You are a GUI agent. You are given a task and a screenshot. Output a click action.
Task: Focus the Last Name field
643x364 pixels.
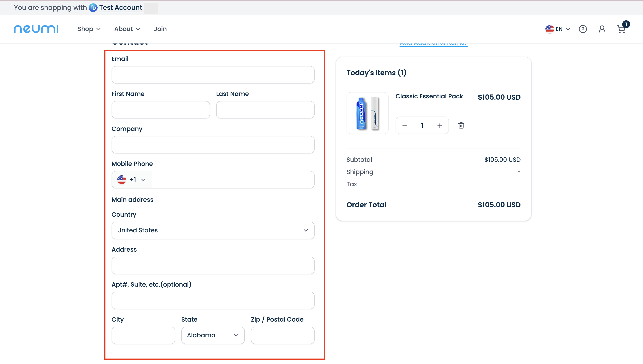(265, 110)
